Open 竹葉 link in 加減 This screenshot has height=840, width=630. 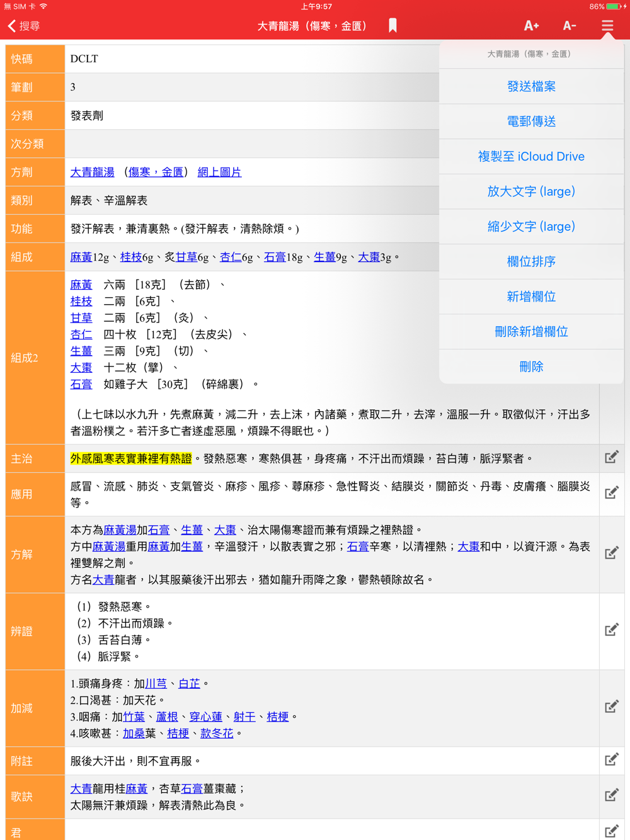pos(134,717)
